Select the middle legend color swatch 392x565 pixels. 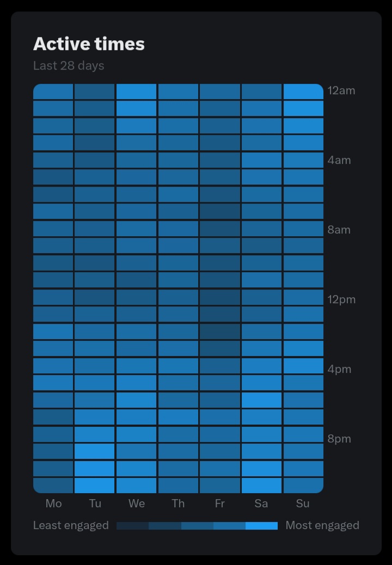(x=197, y=526)
